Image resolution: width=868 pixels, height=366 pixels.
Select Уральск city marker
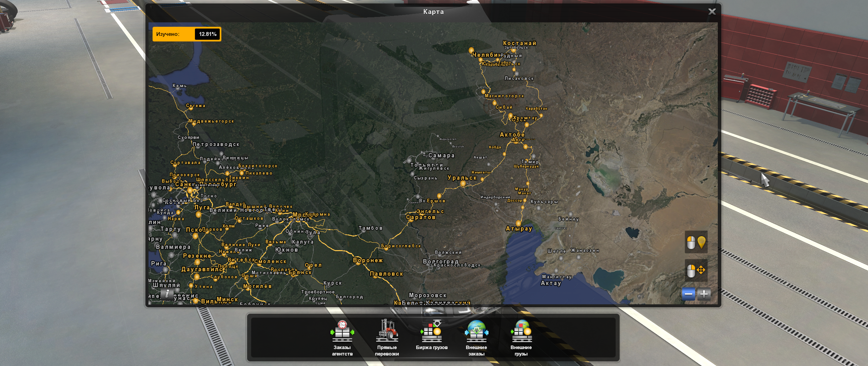tap(463, 184)
